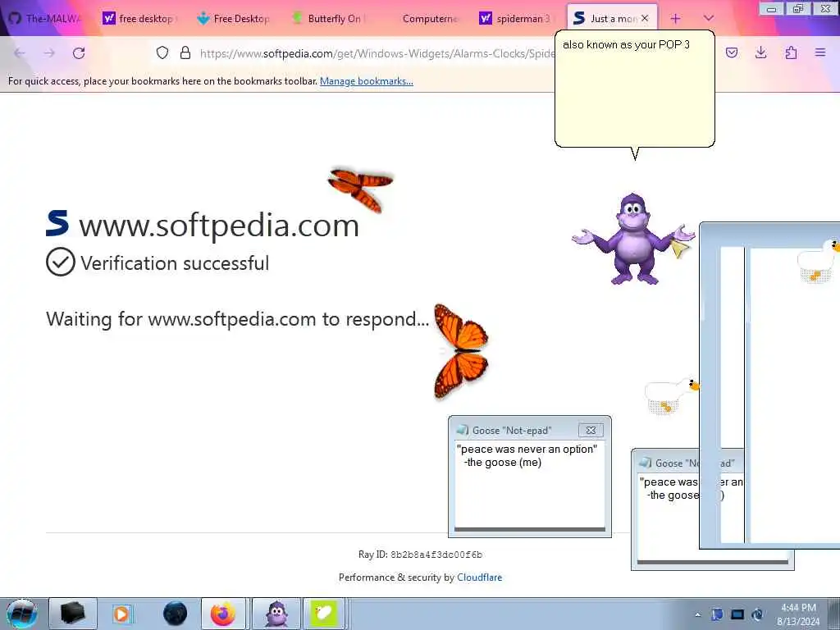Image resolution: width=840 pixels, height=630 pixels.
Task: Open the shield tracking protection icon
Action: click(x=162, y=52)
